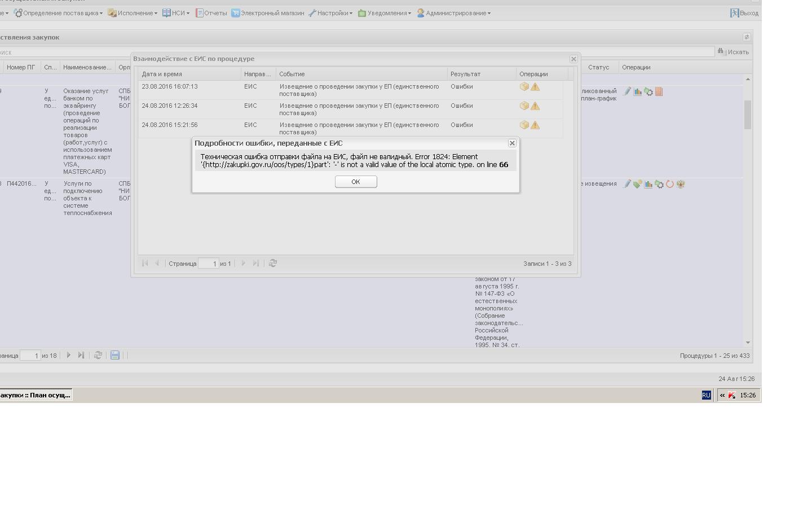Click the Kaspersky tray icon
Image resolution: width=812 pixels, height=508 pixels.
tap(732, 395)
